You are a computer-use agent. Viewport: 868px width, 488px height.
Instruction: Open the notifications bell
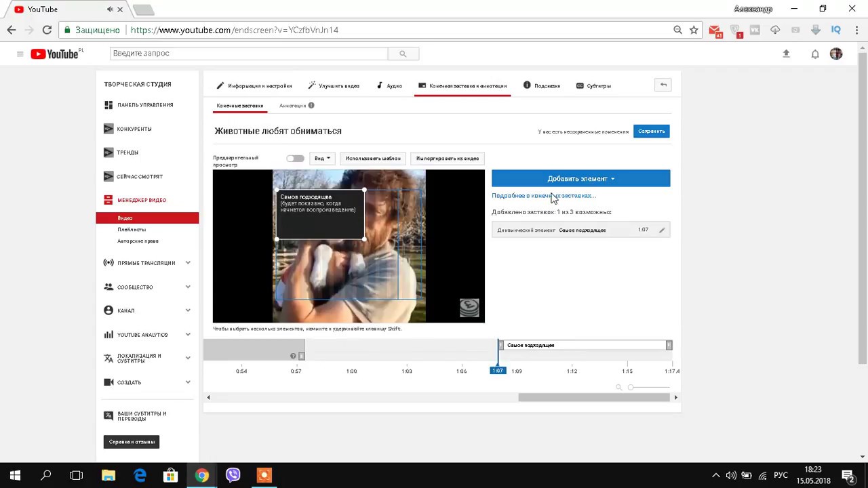(815, 54)
